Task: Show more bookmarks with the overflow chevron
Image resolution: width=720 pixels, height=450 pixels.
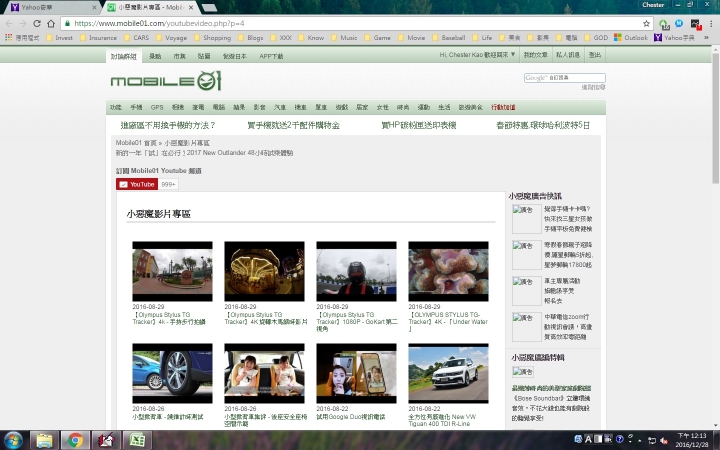Action: [706, 38]
